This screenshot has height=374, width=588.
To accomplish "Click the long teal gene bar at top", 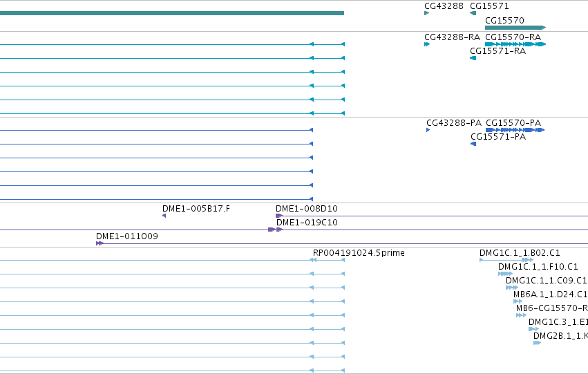I will click(x=172, y=13).
